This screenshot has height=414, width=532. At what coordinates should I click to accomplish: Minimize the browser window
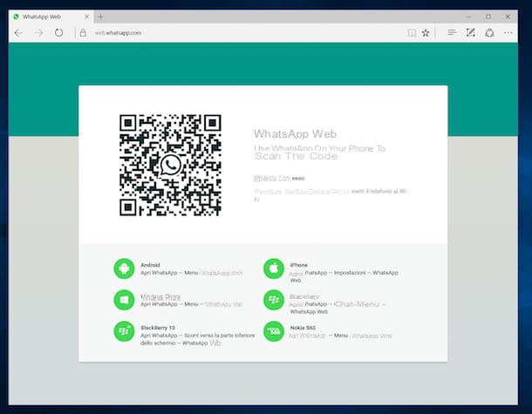[469, 17]
